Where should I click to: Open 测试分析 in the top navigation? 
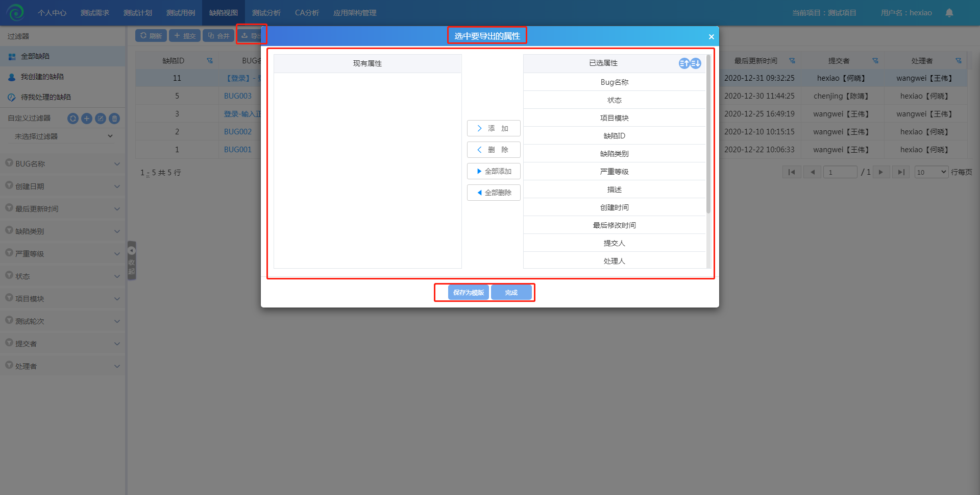[266, 13]
